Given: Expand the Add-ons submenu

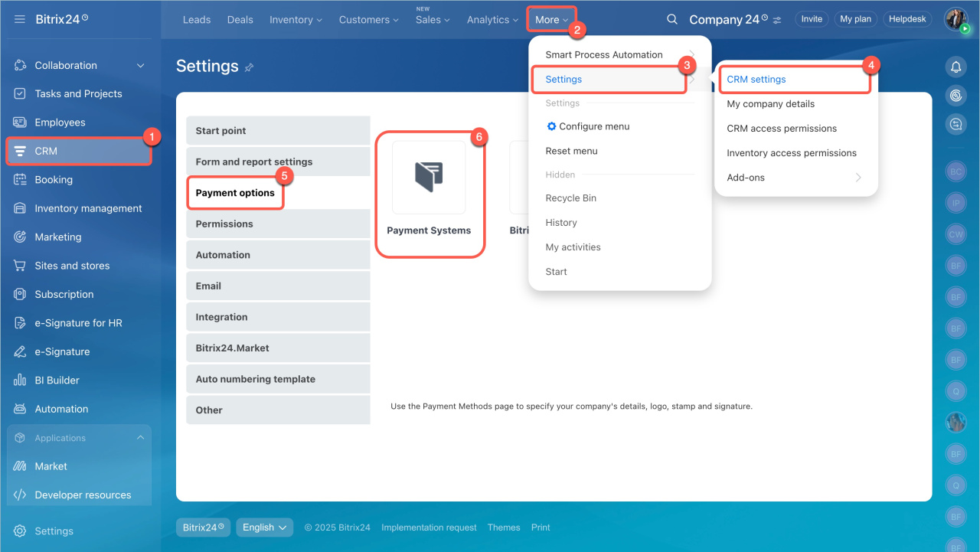Looking at the screenshot, I should point(857,178).
